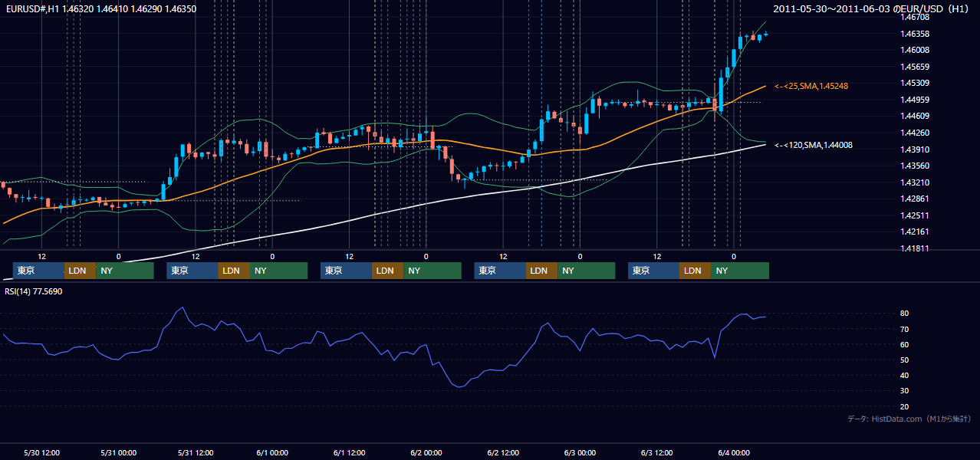Screen dimensions: 980x460
Task: Click price axis label 1.44260
Action: (915, 133)
